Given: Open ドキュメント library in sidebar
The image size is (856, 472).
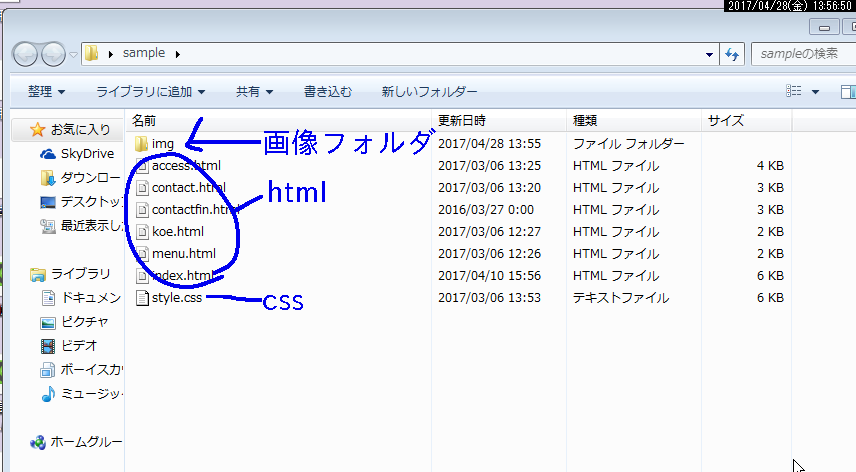Looking at the screenshot, I should [81, 298].
